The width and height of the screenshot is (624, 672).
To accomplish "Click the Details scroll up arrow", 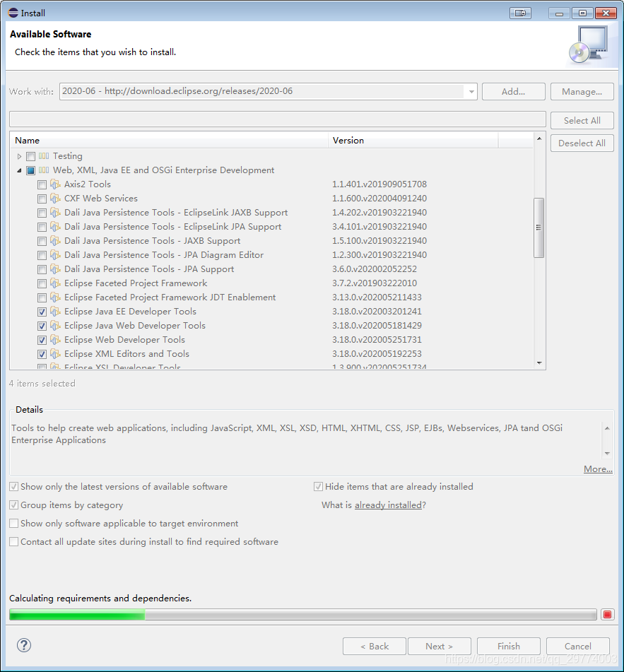I will 607,428.
